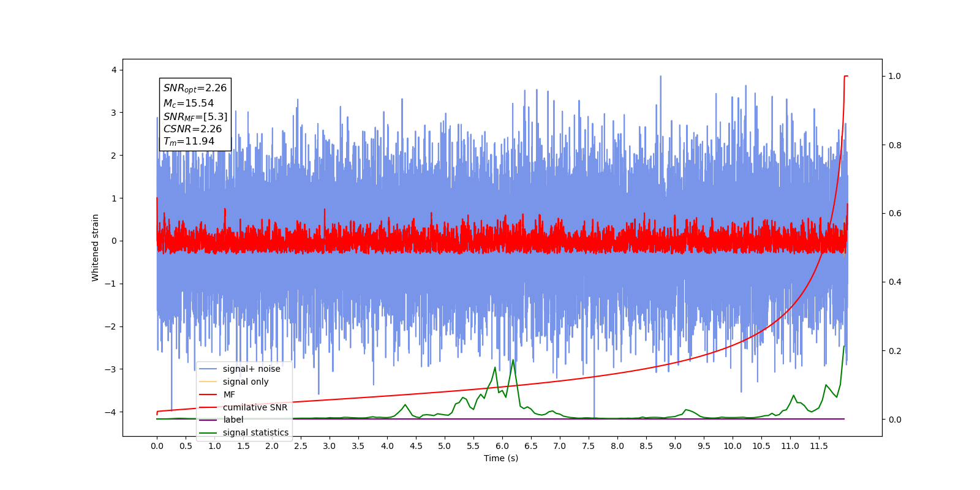980x490 pixels.
Task: Click the 9.5 tick on the time axis
Action: (704, 446)
